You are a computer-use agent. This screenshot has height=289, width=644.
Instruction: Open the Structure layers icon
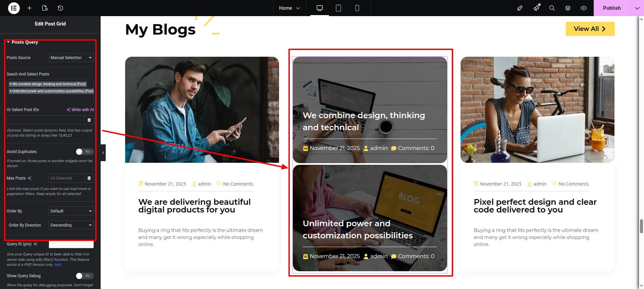coord(568,8)
